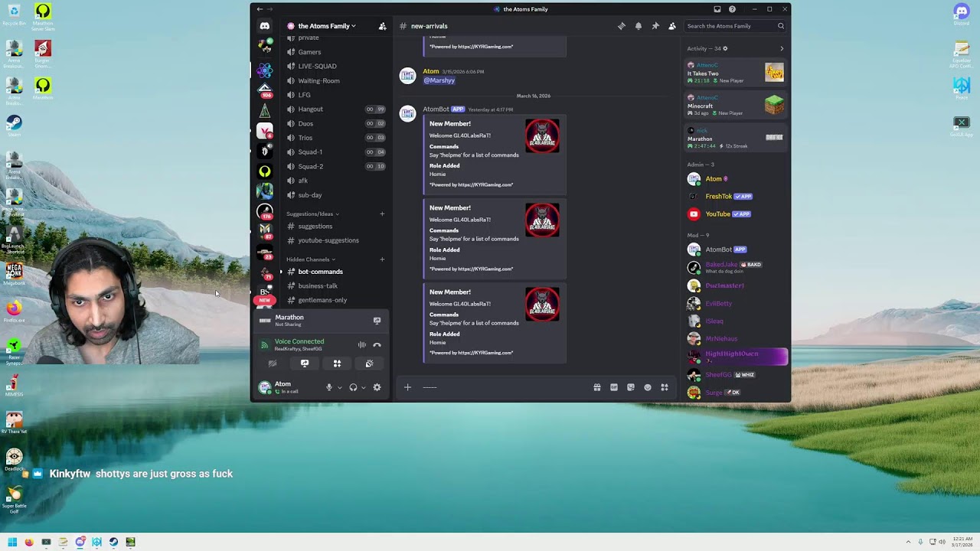Toggle camera on in voice panel
Viewport: 980px width, 551px height.
(273, 364)
